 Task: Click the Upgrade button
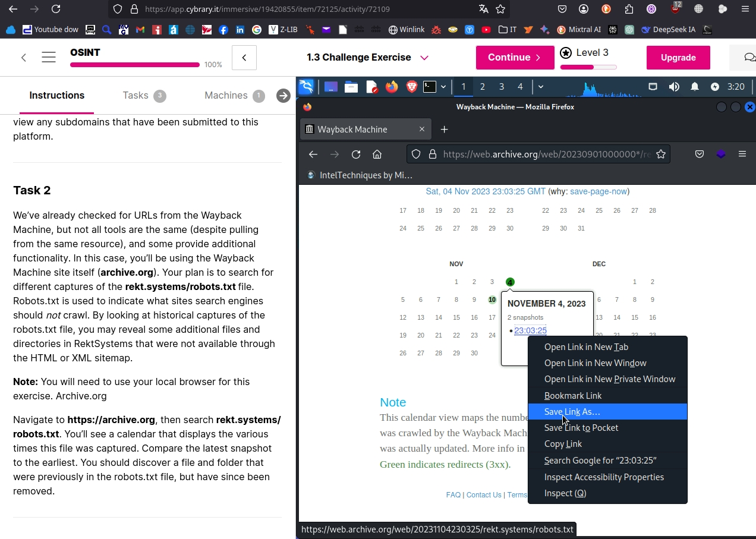[678, 58]
